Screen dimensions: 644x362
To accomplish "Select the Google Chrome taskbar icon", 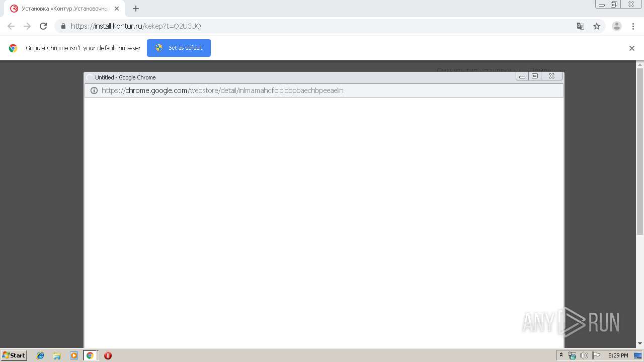I will [x=90, y=355].
